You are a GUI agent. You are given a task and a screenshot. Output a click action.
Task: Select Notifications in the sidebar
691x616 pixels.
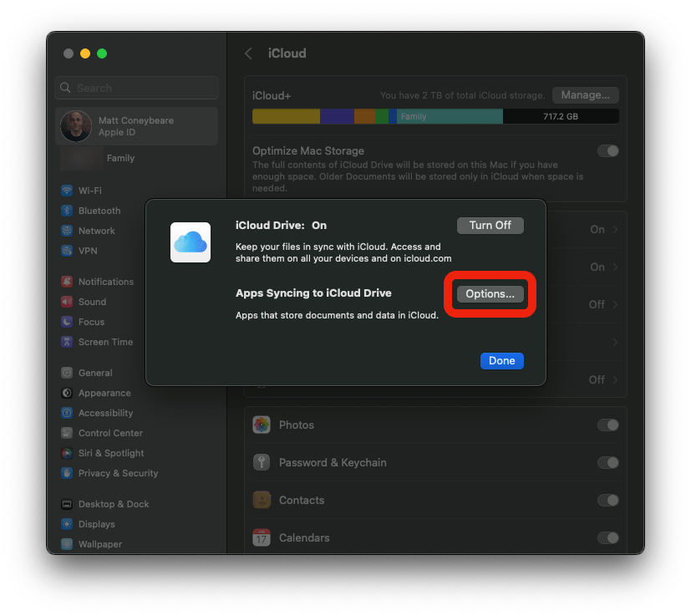[x=105, y=282]
